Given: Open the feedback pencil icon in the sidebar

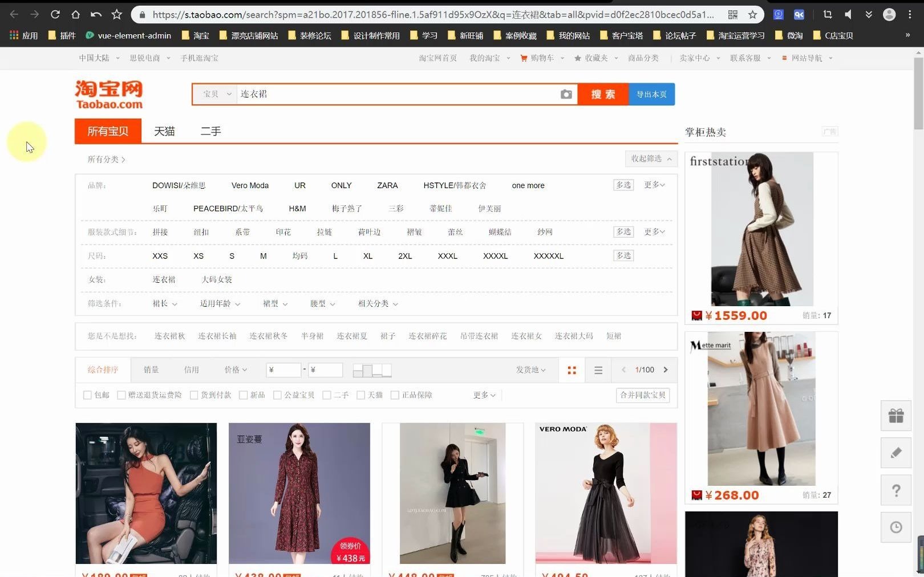Looking at the screenshot, I should click(896, 453).
